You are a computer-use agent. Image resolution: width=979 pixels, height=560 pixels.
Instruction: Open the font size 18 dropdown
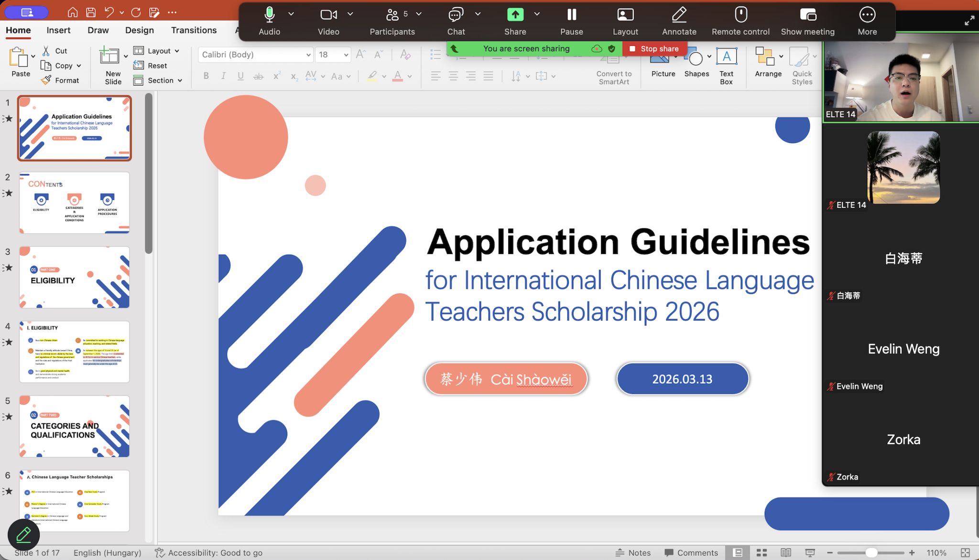(x=346, y=55)
